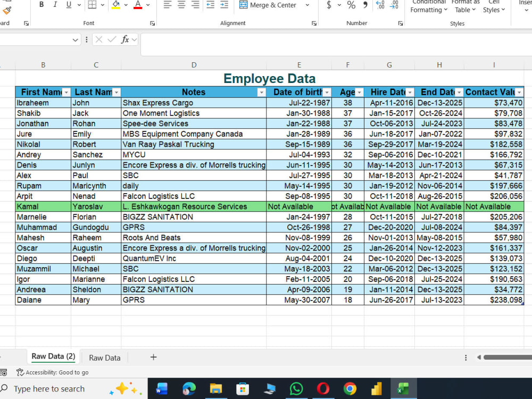
Task: Open Microsoft Edge from taskbar
Action: [x=189, y=389]
